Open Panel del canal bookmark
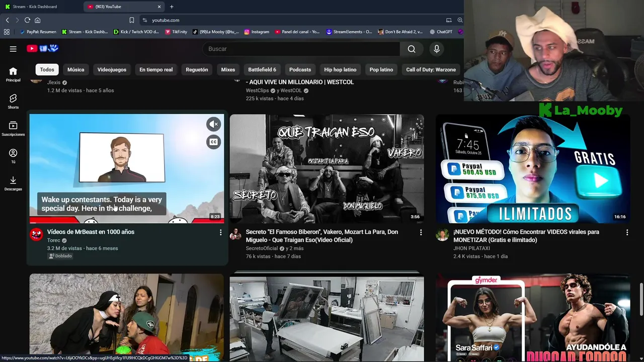644x362 pixels. coord(297,32)
